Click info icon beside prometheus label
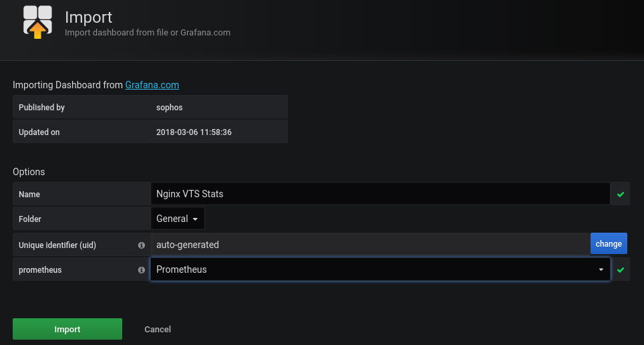The height and width of the screenshot is (345, 644). [x=141, y=270]
